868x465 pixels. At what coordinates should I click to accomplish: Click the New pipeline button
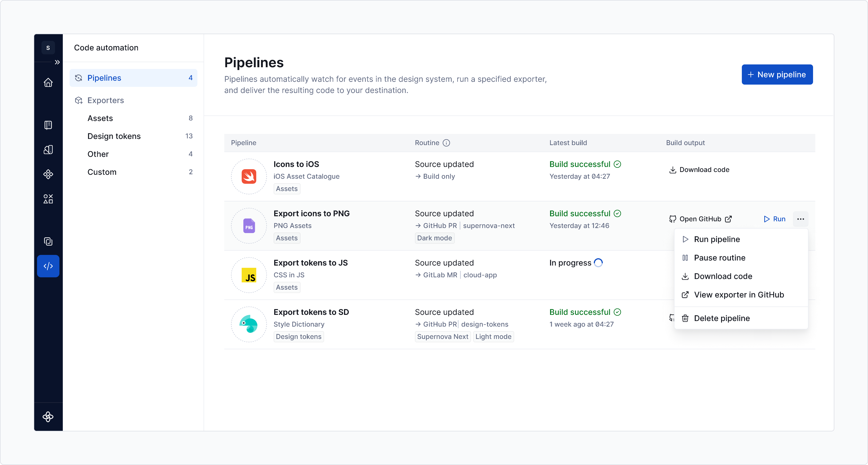(x=777, y=75)
